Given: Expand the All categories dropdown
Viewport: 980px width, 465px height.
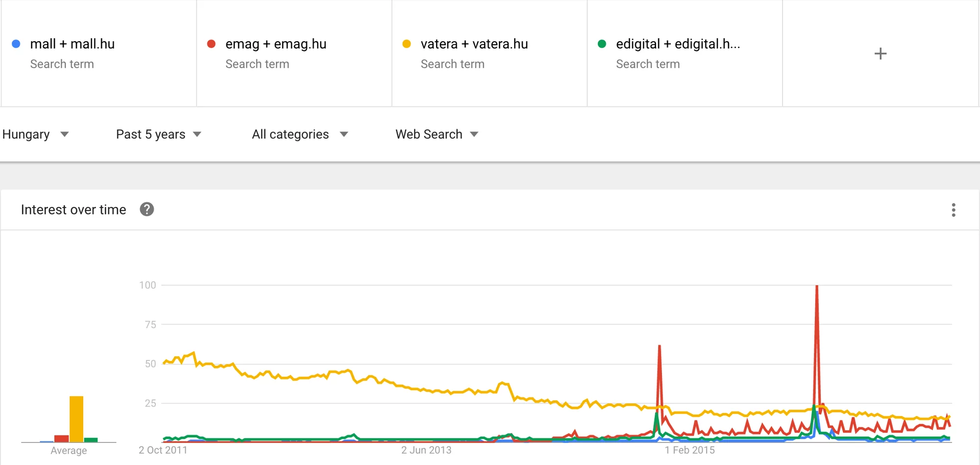Looking at the screenshot, I should coord(299,134).
